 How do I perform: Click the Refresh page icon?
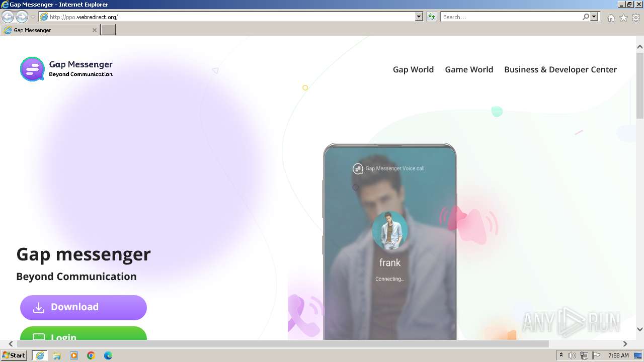click(431, 17)
